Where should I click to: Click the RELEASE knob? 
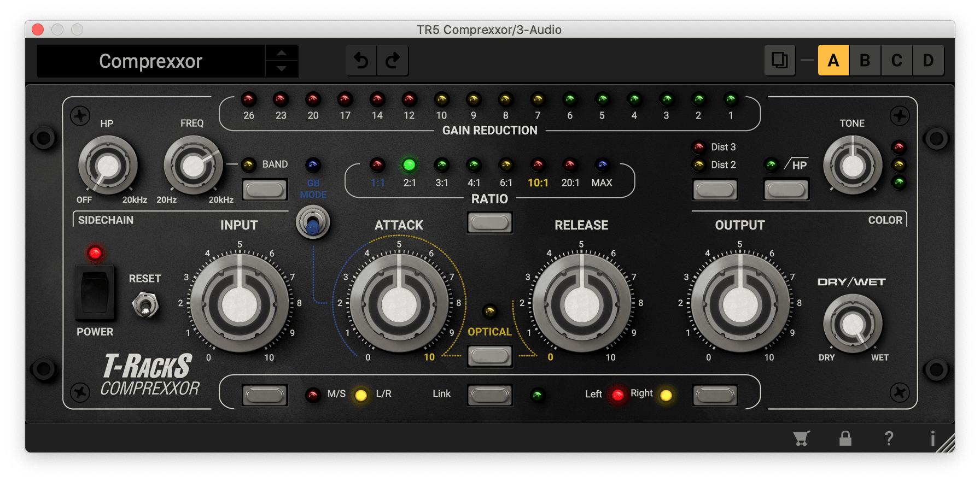pyautogui.click(x=581, y=304)
